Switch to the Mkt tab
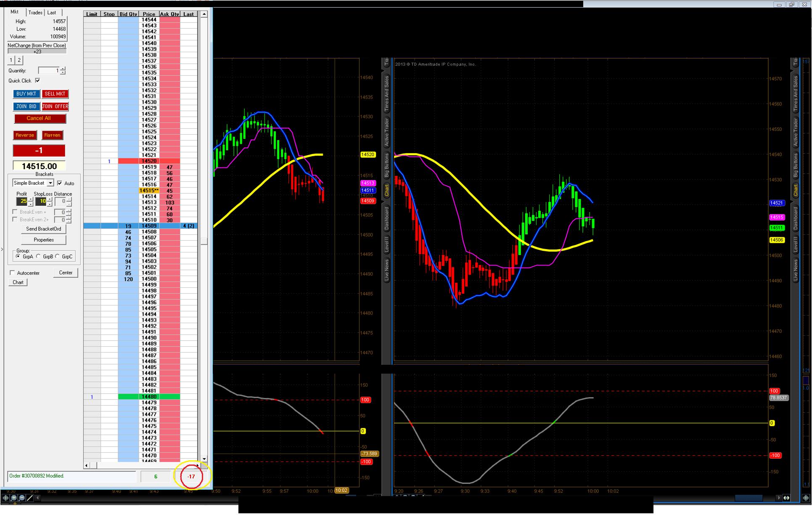The width and height of the screenshot is (812, 515). 15,12
